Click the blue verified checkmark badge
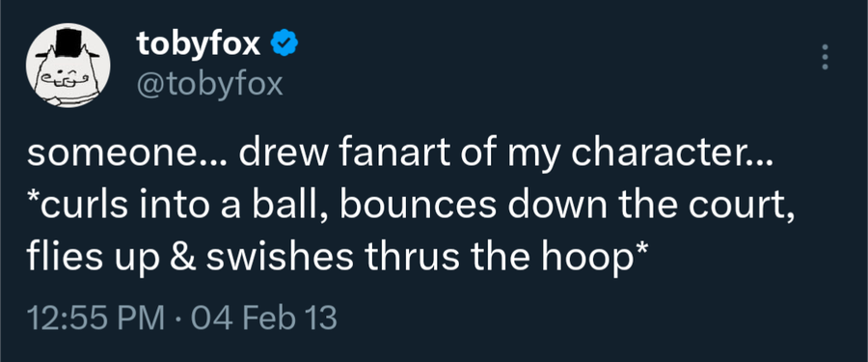Viewport: 868px width, 362px height. pos(285,43)
